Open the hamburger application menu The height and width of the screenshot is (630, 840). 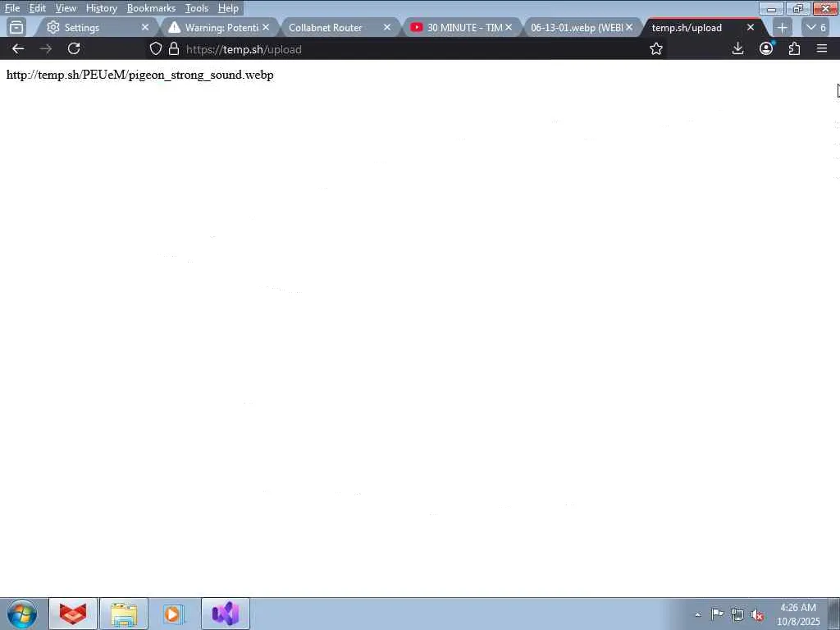822,48
